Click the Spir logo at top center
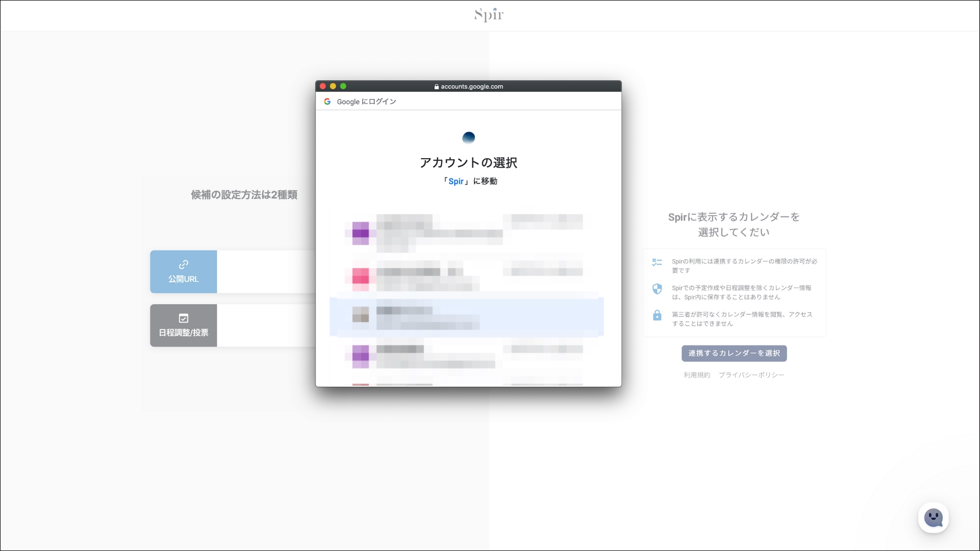The image size is (980, 551). (488, 15)
